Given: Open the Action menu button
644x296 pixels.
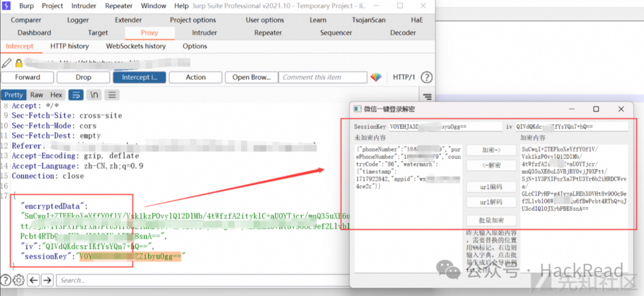Looking at the screenshot, I should point(196,78).
